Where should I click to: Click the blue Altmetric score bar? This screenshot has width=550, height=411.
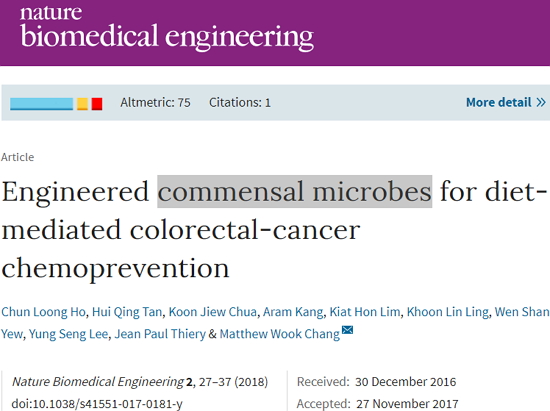pos(41,104)
